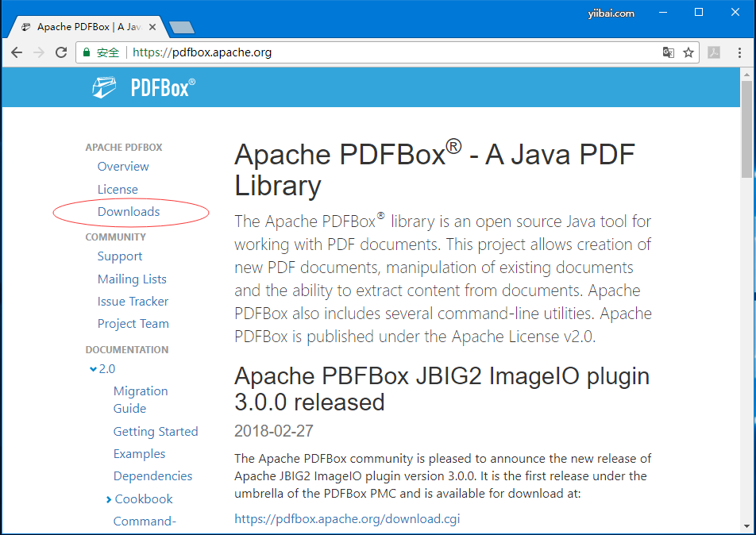Open the Dependencies documentation link

[x=152, y=476]
